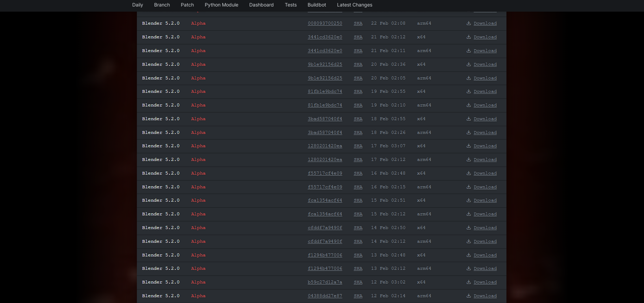Switch to the Branch builds tab

[x=162, y=5]
